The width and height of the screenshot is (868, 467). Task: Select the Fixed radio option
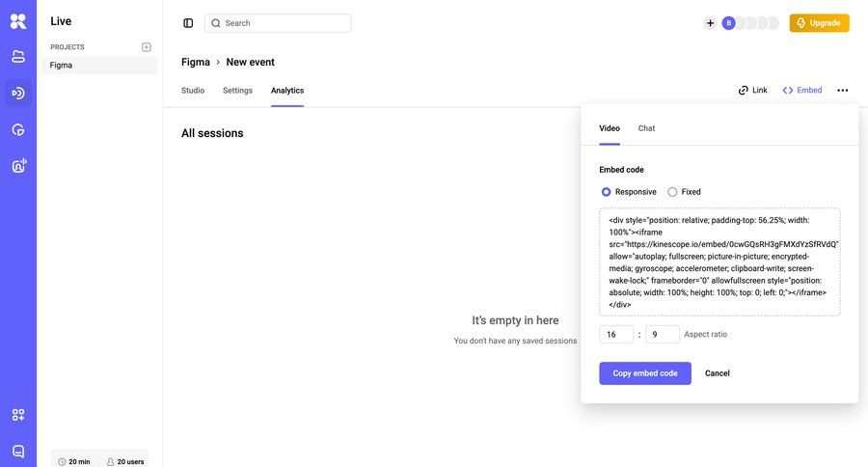click(x=672, y=192)
